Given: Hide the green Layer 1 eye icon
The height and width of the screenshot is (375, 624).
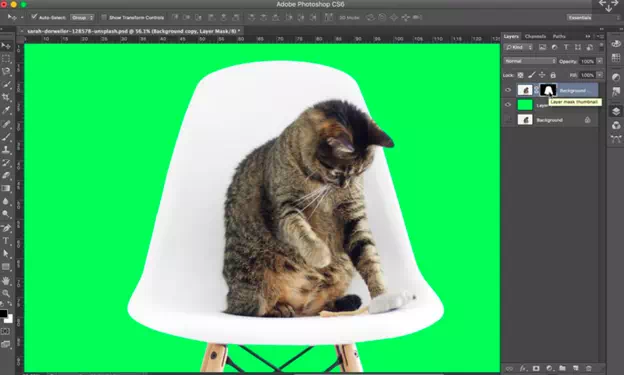Looking at the screenshot, I should (x=508, y=105).
